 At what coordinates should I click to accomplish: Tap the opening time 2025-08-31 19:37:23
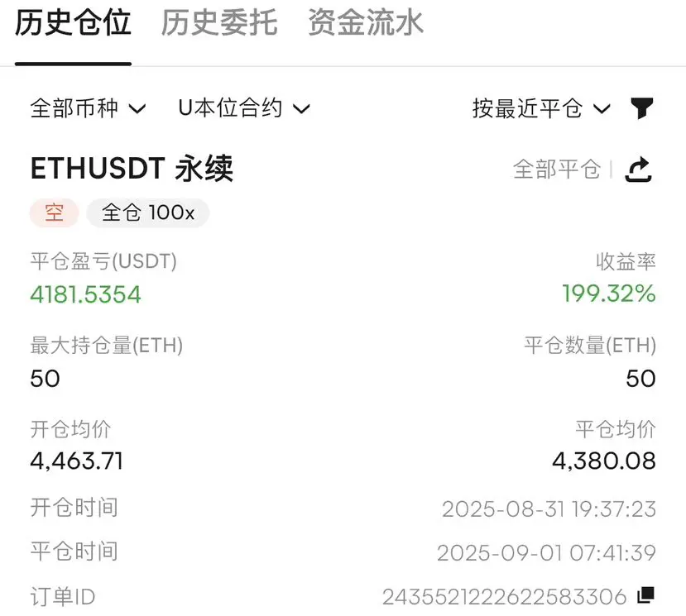pos(549,509)
